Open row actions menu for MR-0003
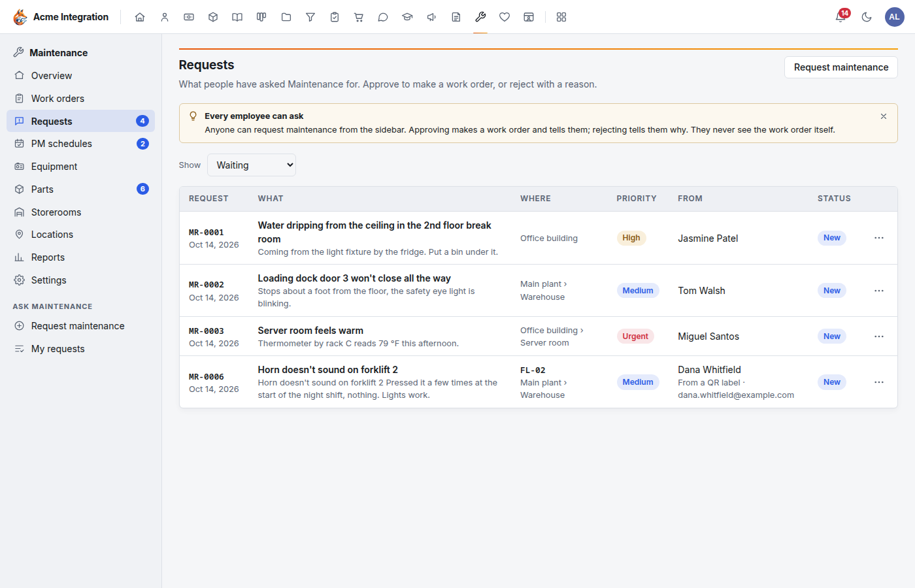 point(879,336)
